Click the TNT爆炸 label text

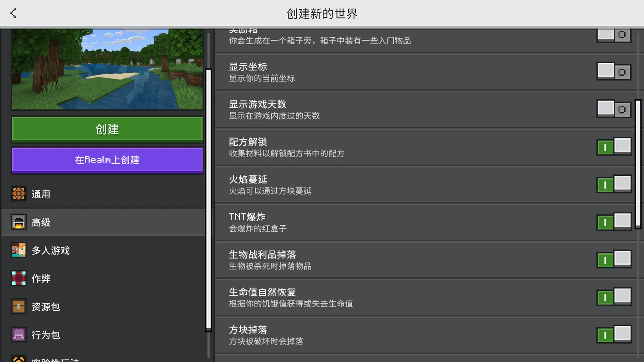point(247,217)
